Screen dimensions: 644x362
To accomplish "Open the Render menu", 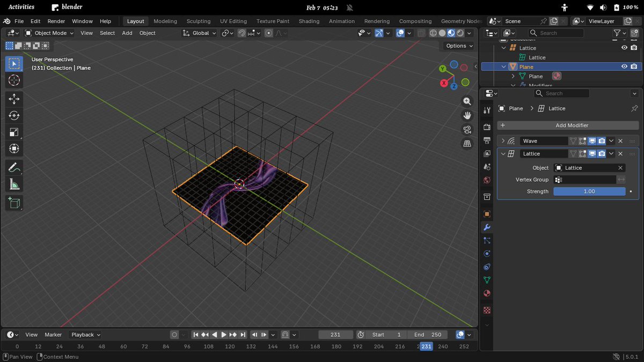I will [x=56, y=21].
